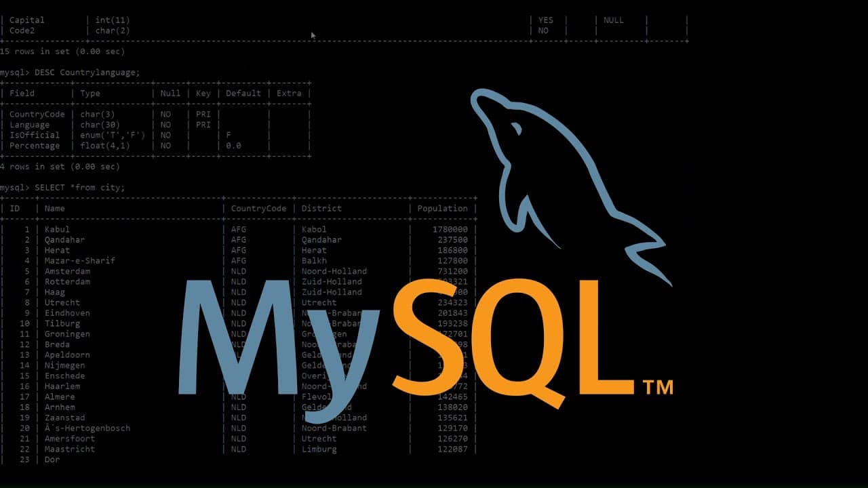The width and height of the screenshot is (868, 488).
Task: Select the population value '135621'
Action: pos(453,418)
